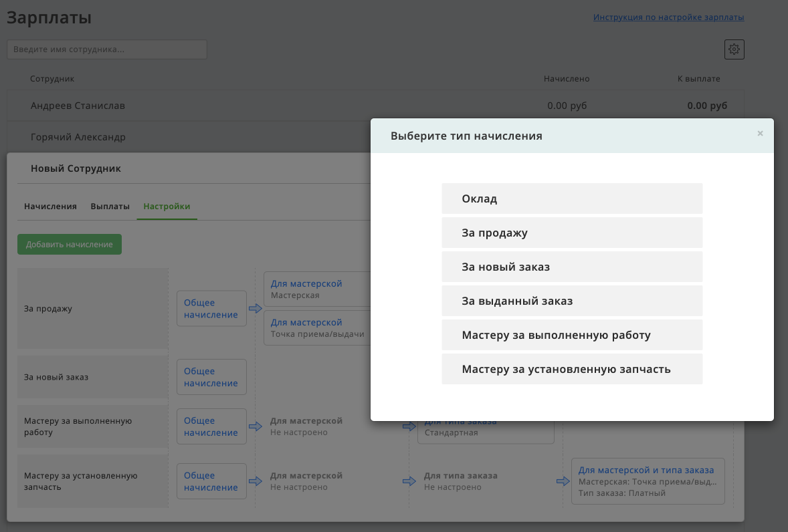
Task: Open Для мастерской Мастерская setting
Action: click(x=317, y=289)
